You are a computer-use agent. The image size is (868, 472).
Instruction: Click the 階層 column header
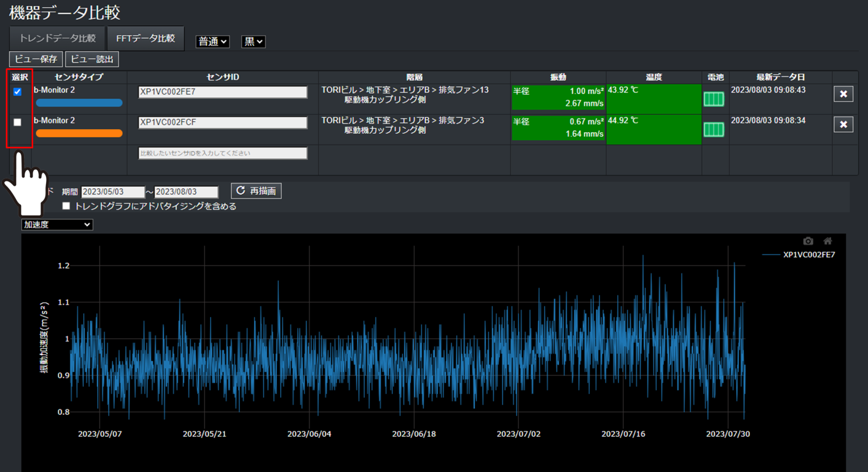[414, 77]
